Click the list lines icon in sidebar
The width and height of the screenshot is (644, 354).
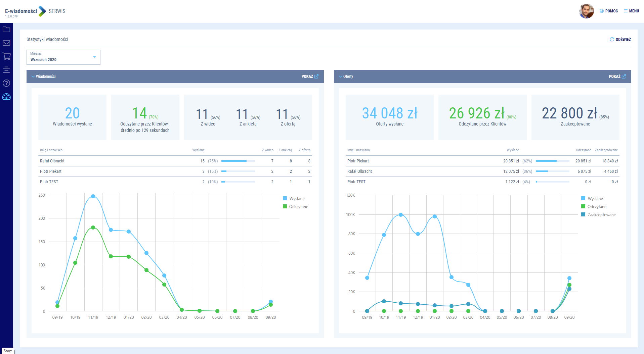(6, 70)
